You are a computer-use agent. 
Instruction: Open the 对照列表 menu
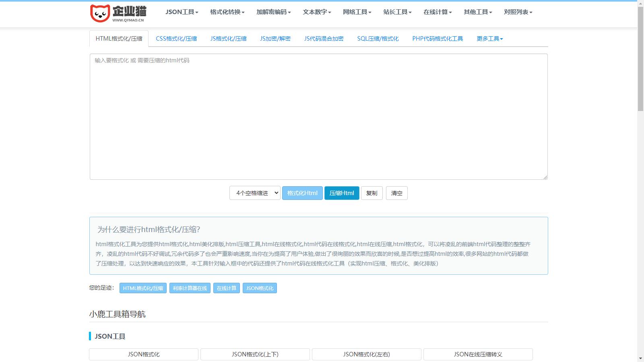click(518, 12)
